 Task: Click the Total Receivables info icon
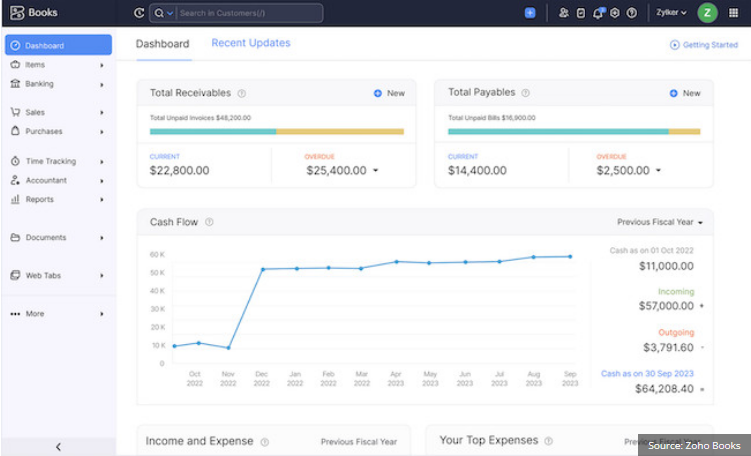(x=242, y=93)
